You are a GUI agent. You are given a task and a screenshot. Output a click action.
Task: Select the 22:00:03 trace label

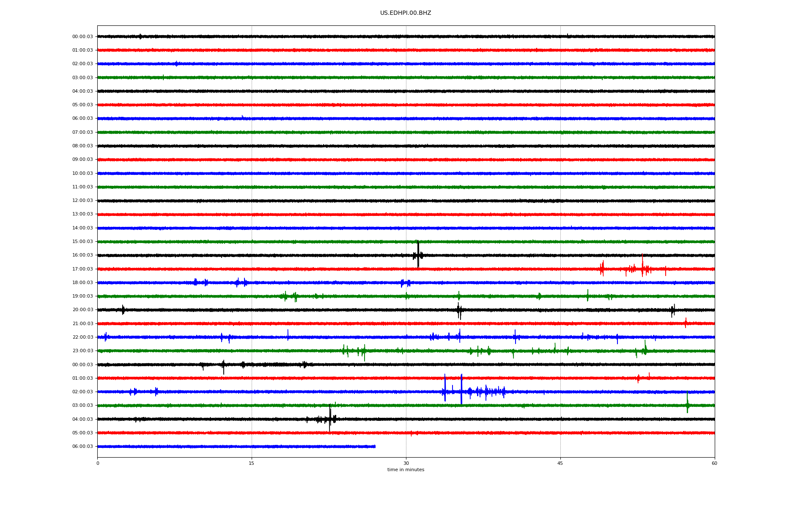tap(82, 337)
